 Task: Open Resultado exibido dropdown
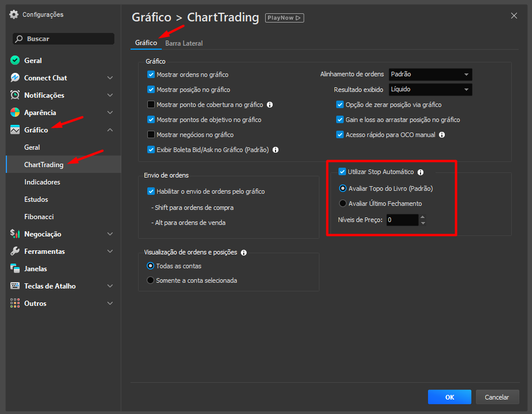tap(430, 90)
